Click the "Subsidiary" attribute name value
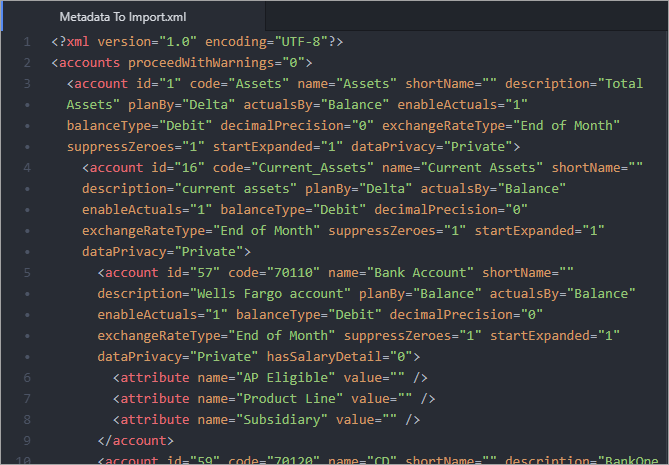Image resolution: width=669 pixels, height=465 pixels. coord(282,419)
